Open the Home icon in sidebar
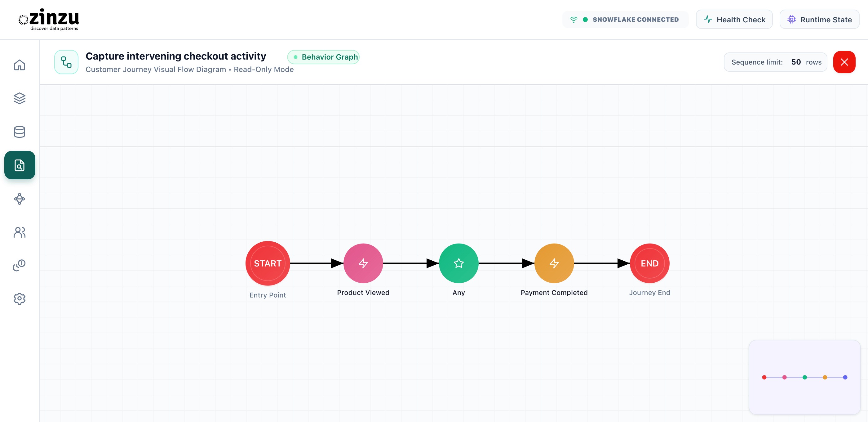The image size is (868, 422). point(20,65)
